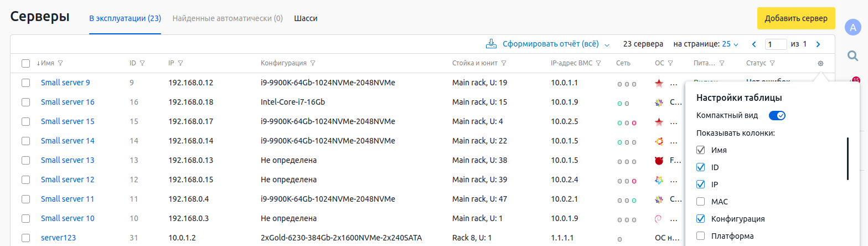
Task: Click the filter icon next to Конфигурация column
Action: click(x=313, y=63)
